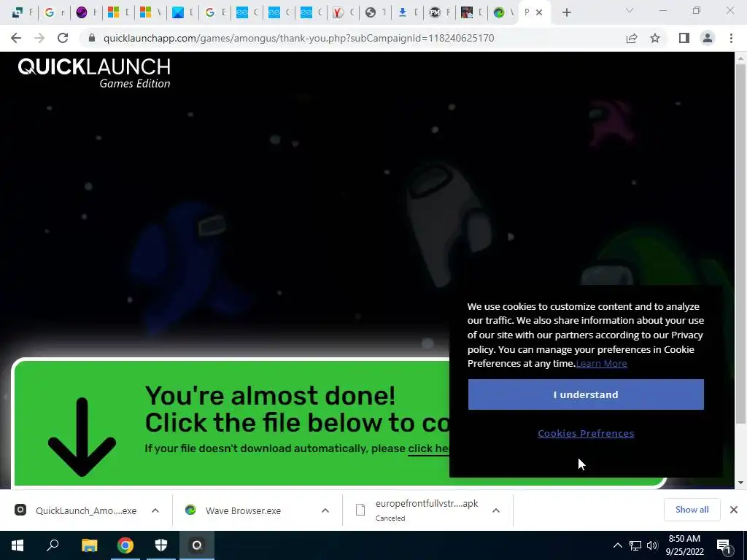The width and height of the screenshot is (747, 560).
Task: Switch to the PM icon tab
Action: 435,13
